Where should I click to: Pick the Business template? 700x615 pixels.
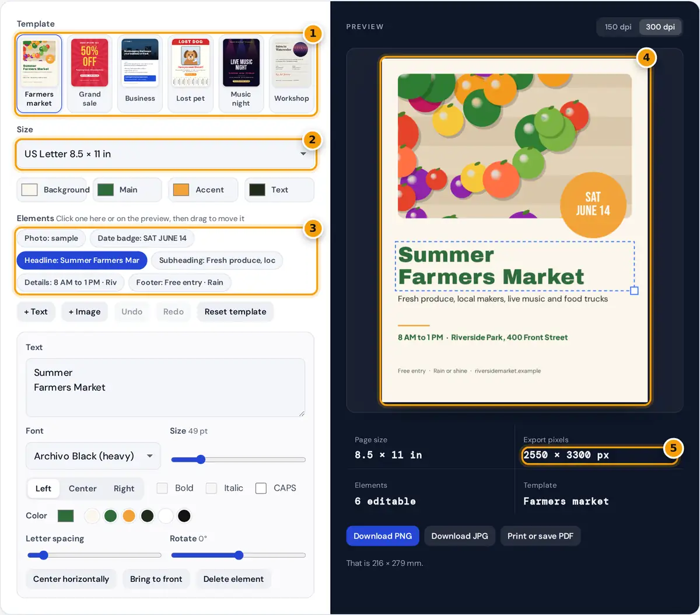[140, 73]
